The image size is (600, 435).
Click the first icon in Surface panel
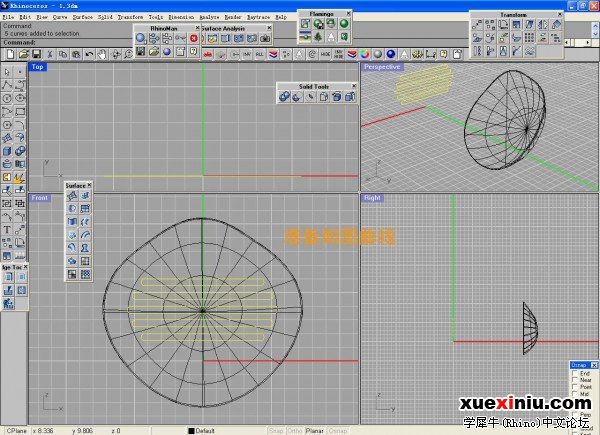click(x=72, y=196)
